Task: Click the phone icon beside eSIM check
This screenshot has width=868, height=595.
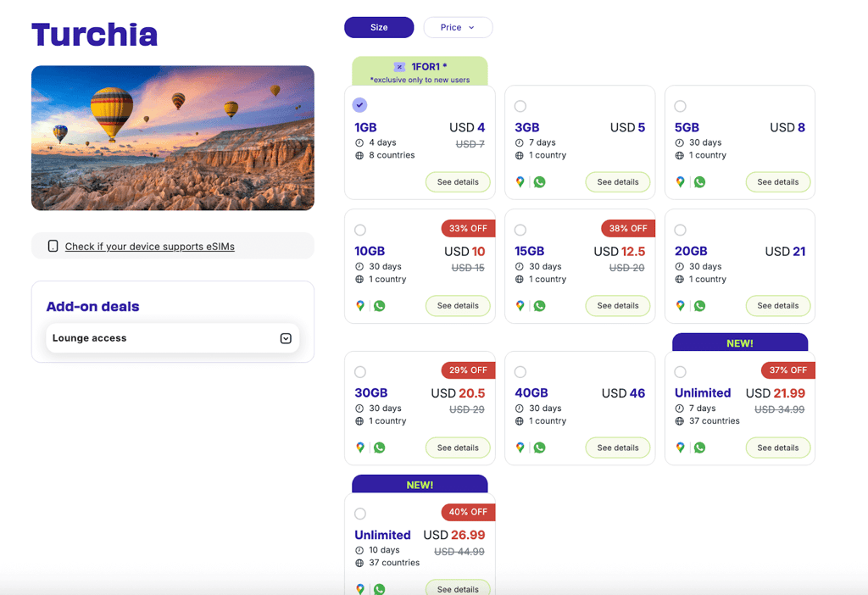Action: pyautogui.click(x=53, y=246)
